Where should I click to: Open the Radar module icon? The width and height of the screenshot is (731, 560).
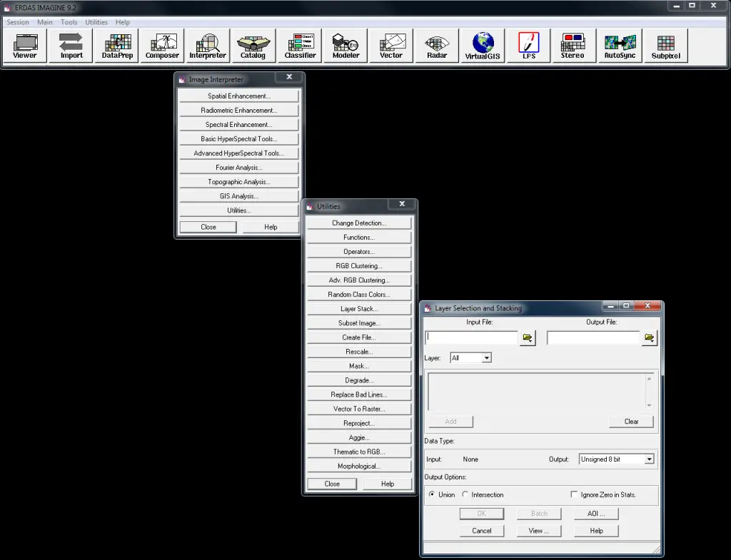click(x=437, y=46)
